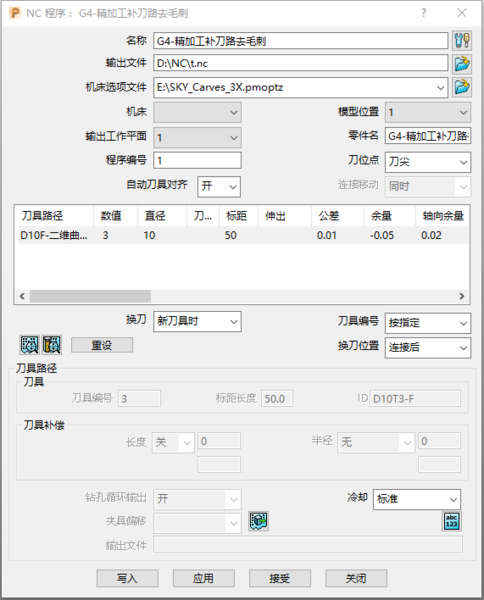
Task: Click the toolpath list left scroll arrow
Action: [22, 296]
